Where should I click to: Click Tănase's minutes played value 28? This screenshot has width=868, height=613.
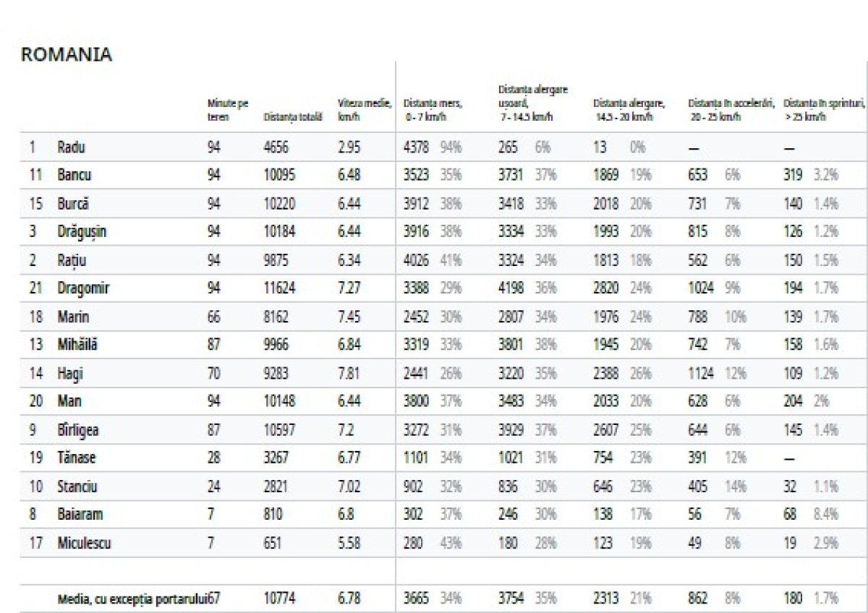pyautogui.click(x=214, y=458)
